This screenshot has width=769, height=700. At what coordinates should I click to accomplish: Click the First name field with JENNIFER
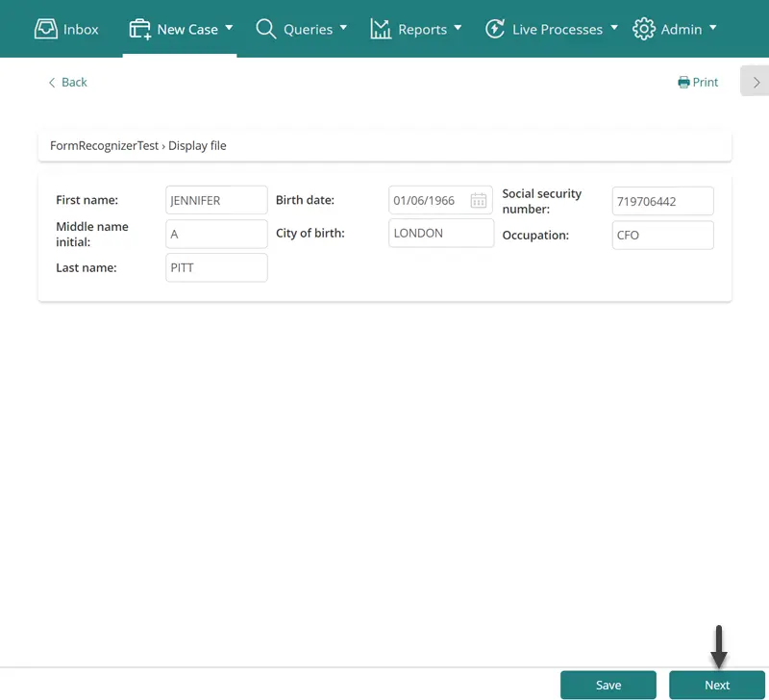[217, 200]
